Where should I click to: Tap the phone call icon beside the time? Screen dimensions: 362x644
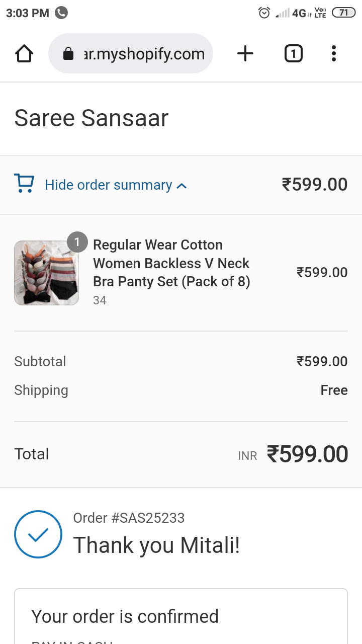[61, 13]
